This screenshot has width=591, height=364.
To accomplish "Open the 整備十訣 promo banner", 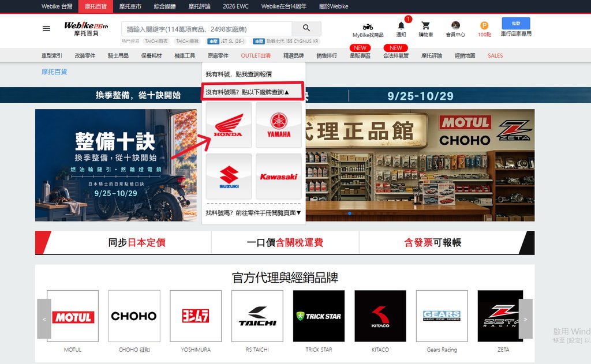I will (x=115, y=165).
